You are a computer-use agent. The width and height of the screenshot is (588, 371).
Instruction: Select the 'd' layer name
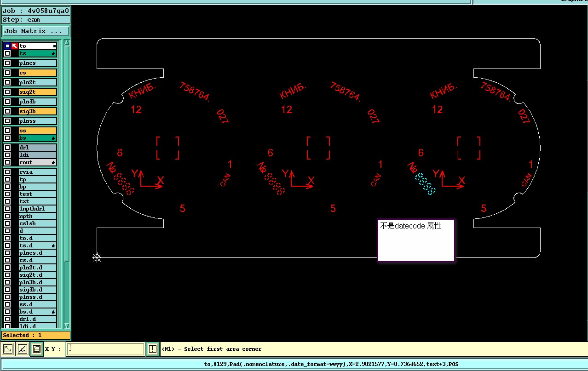coord(38,231)
